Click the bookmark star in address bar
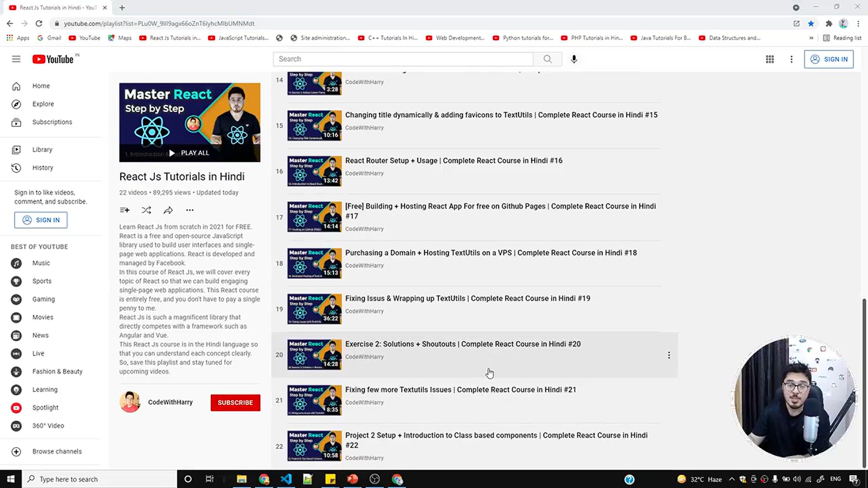This screenshot has width=868, height=488. click(x=811, y=23)
